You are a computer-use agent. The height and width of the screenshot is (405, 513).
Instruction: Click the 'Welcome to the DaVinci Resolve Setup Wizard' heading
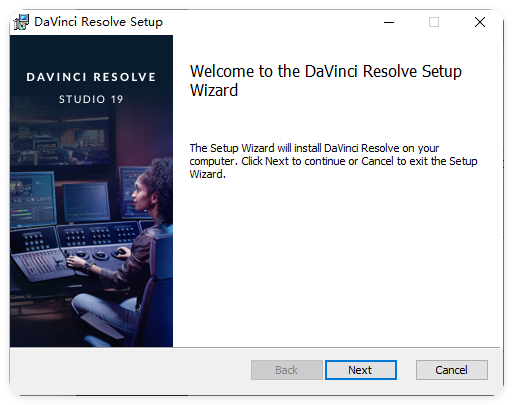click(x=326, y=81)
